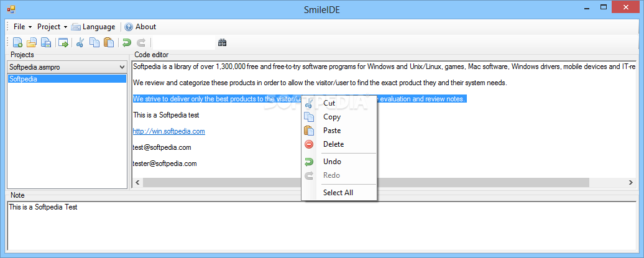Click the line 'This is a Softpedia test'
Screen dimensions: 644x258
(166, 115)
